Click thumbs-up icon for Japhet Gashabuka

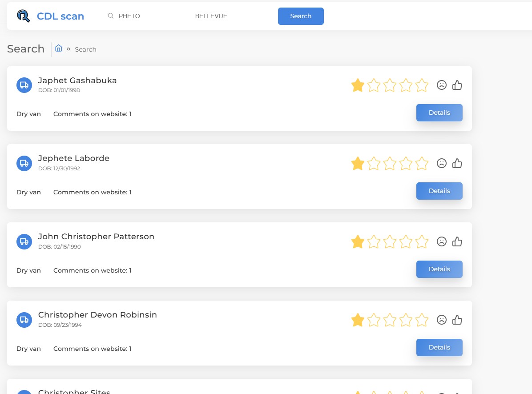pos(457,85)
